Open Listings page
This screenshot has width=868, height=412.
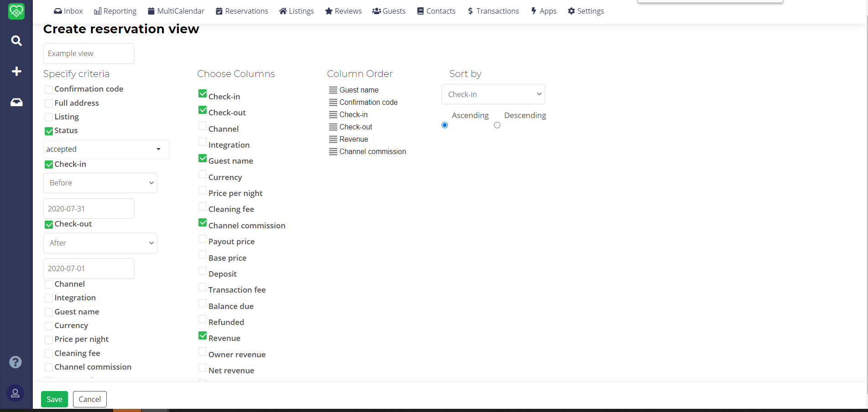(296, 11)
